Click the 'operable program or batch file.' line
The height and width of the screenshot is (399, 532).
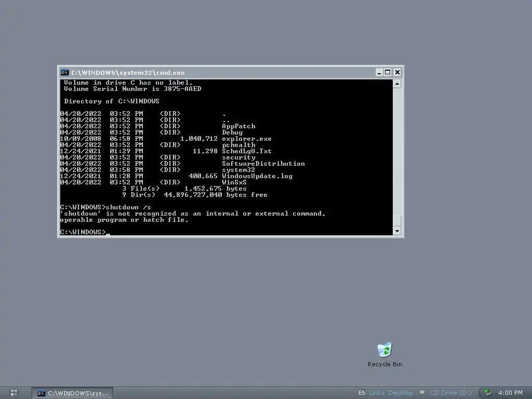[124, 220]
